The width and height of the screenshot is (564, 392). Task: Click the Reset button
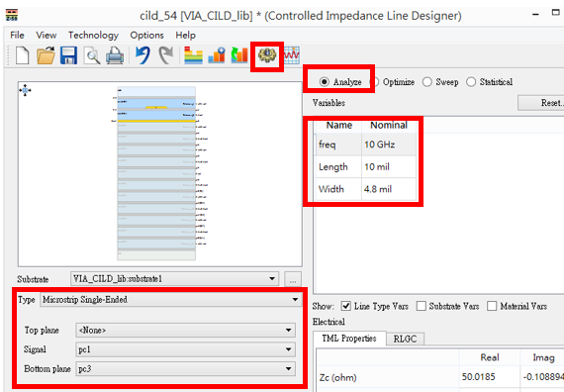pyautogui.click(x=541, y=103)
